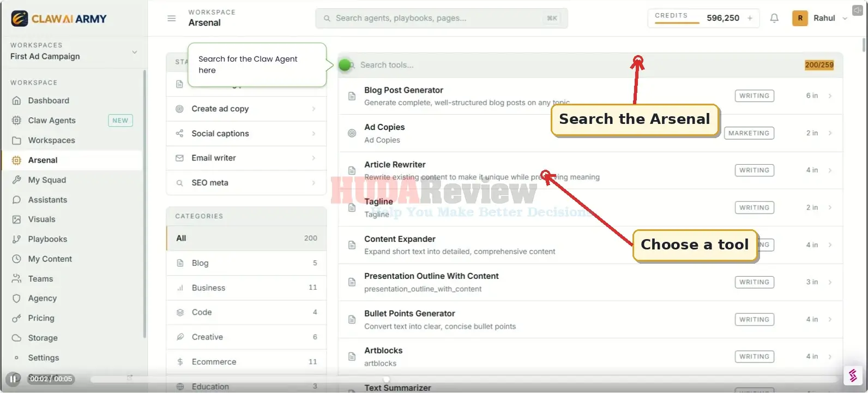Click the 596,250 credits value
Screen dimensions: 868x393
click(723, 18)
